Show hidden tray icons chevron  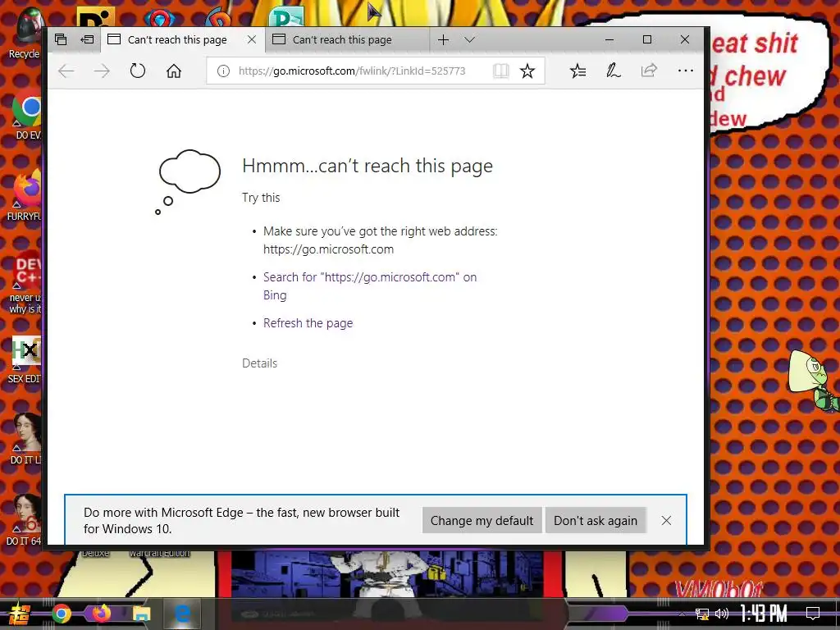(x=682, y=614)
